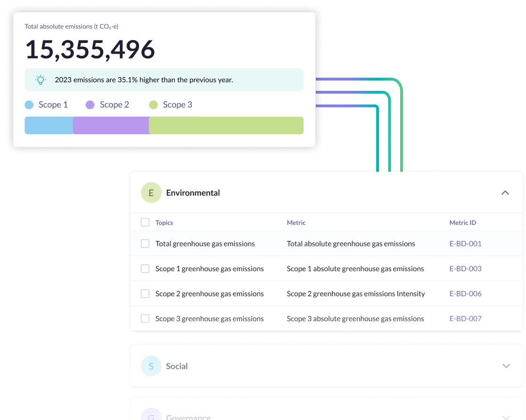Click the Metric ID column header
Screen dimensions: 526x420
462,223
